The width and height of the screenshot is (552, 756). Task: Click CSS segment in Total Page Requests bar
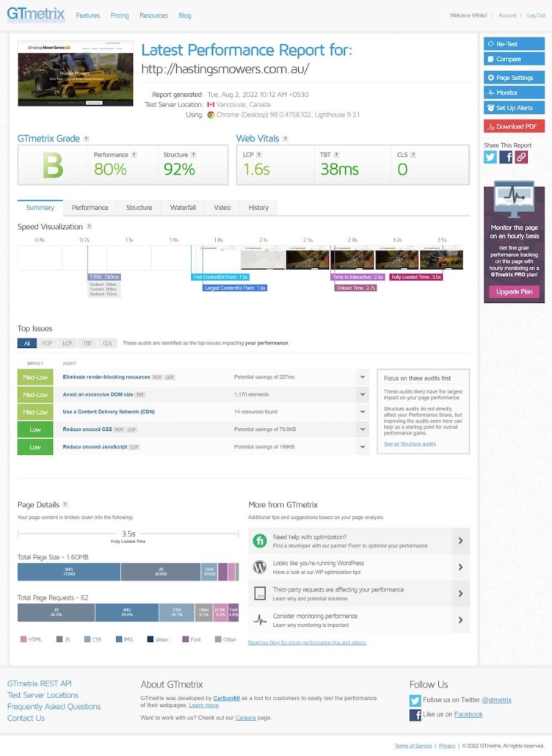[176, 612]
